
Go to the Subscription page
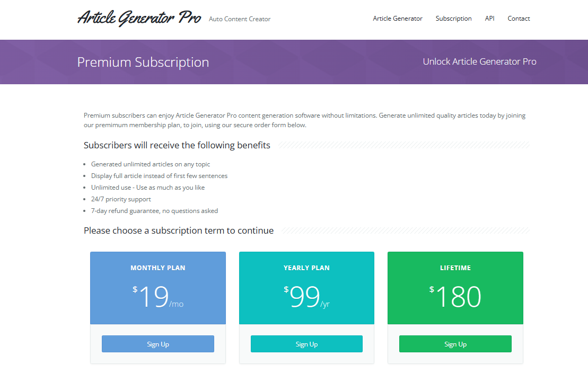[453, 18]
